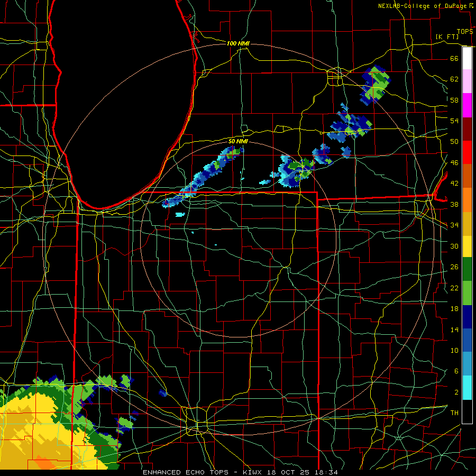Click the TOPS legend title
The width and height of the screenshot is (476, 476).
coord(465,31)
